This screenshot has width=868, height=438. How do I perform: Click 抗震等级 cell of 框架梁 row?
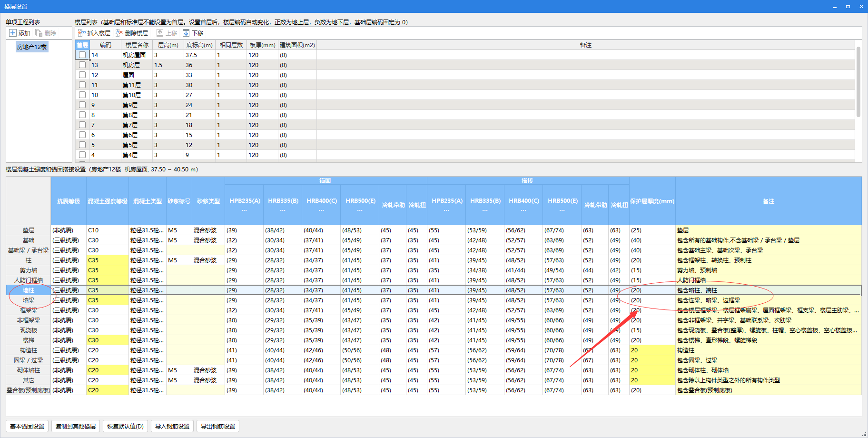point(69,310)
